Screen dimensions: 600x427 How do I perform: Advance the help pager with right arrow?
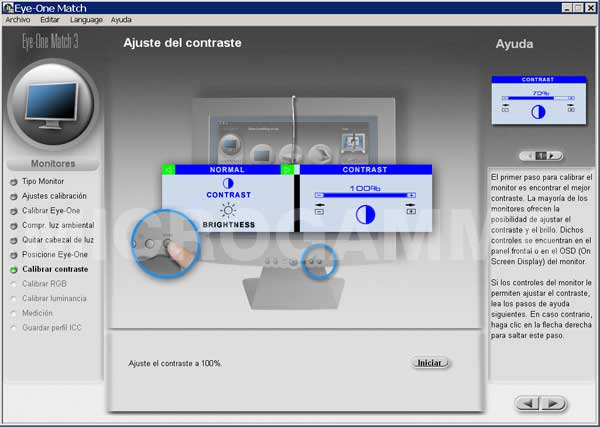point(552,156)
